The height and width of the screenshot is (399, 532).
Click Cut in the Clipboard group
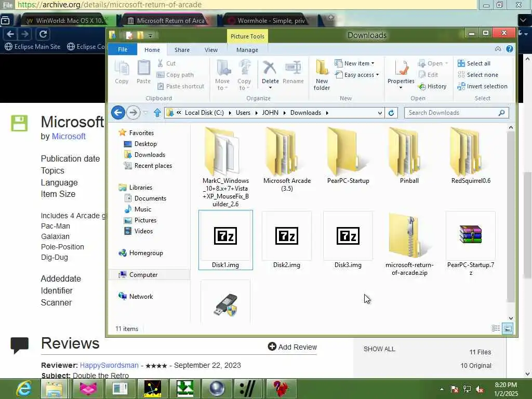point(167,63)
